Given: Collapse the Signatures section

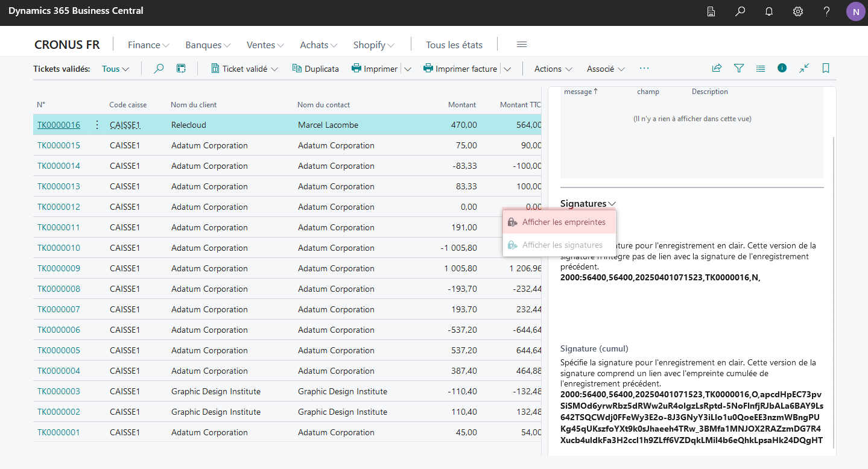Looking at the screenshot, I should pyautogui.click(x=588, y=204).
